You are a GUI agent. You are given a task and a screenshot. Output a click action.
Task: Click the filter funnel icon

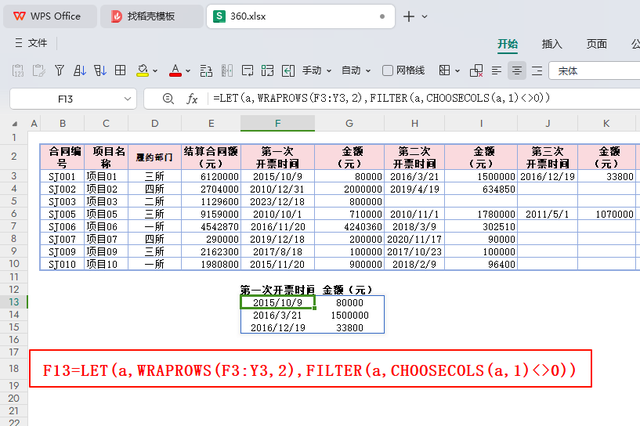coord(60,71)
